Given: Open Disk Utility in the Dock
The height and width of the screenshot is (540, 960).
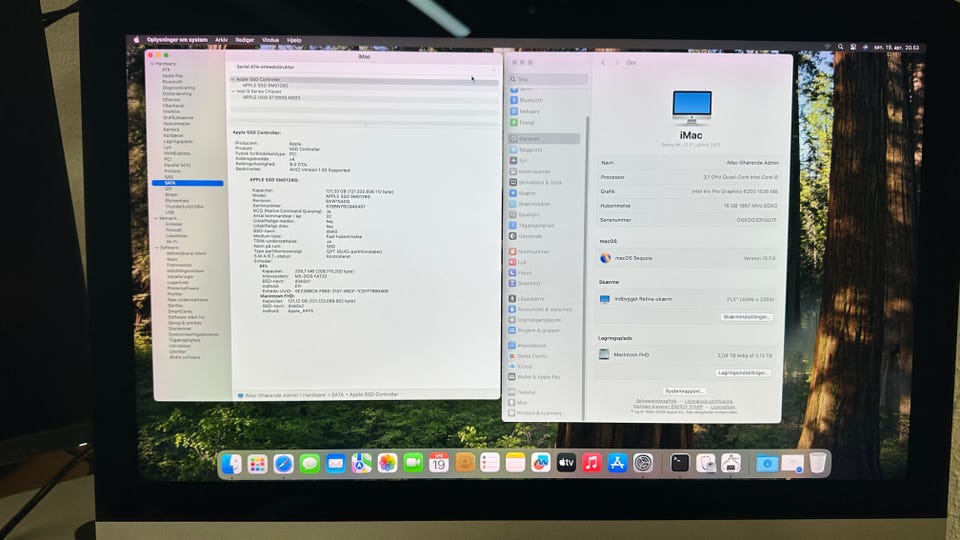Looking at the screenshot, I should [705, 463].
